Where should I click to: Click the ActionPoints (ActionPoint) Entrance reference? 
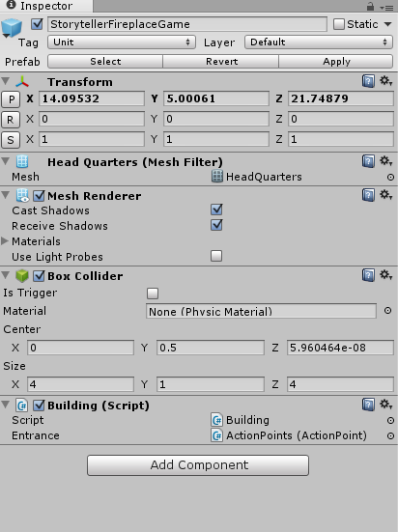pos(289,435)
